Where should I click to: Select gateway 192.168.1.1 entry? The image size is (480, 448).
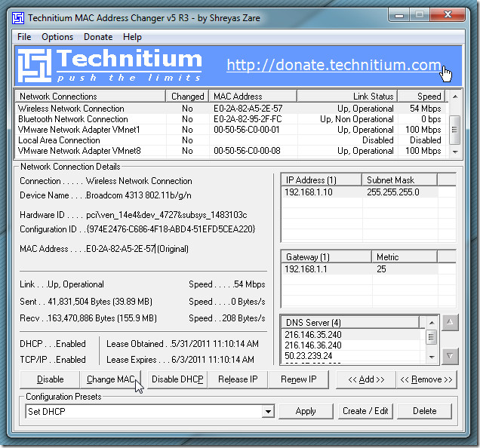pos(306,269)
